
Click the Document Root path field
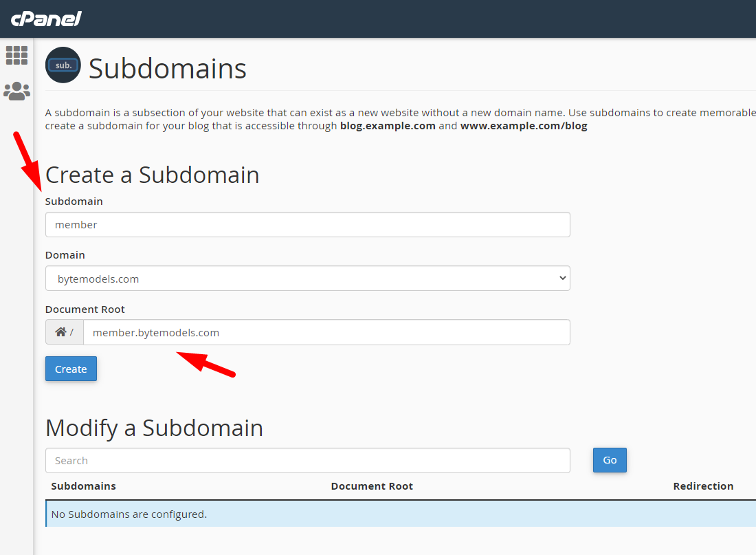(x=326, y=332)
